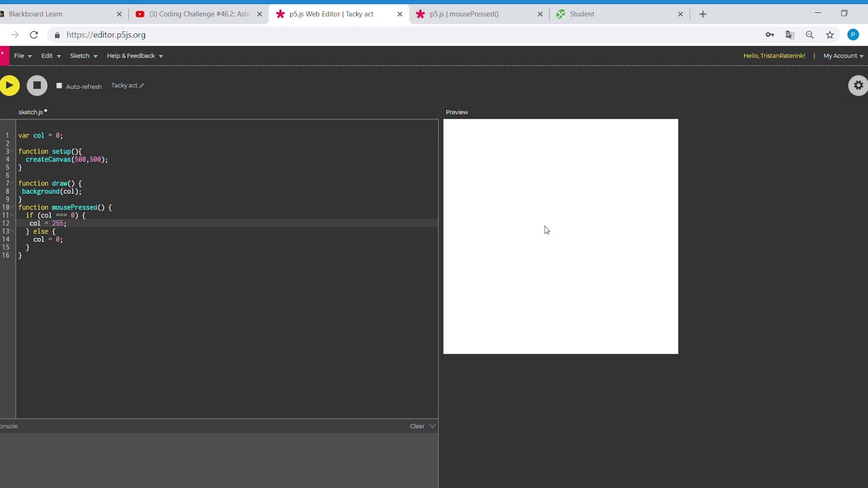
Task: Close the mousePressed() reference tab
Action: coord(540,14)
